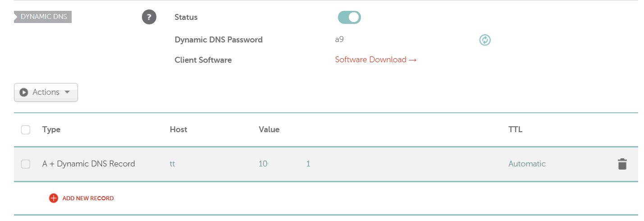Toggle the Dynamic DNS Status switch
The image size is (644, 221).
[349, 18]
